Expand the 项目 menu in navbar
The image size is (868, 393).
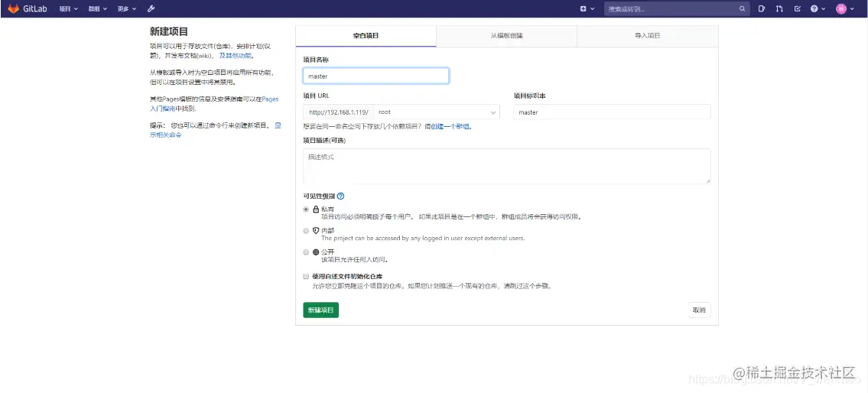point(69,9)
